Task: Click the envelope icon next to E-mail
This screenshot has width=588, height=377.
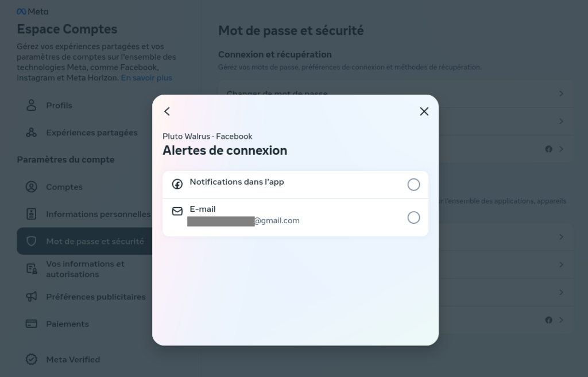Action: tap(177, 211)
